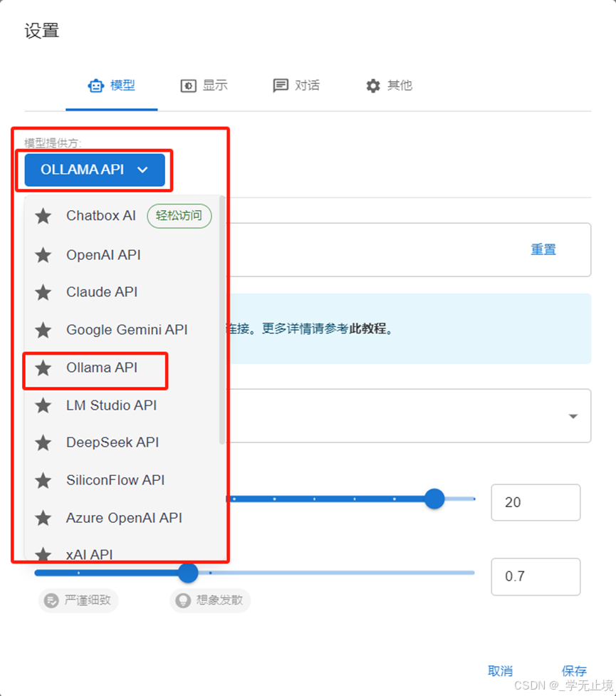
Task: Click the star icon next to Ollama API
Action: click(x=43, y=368)
